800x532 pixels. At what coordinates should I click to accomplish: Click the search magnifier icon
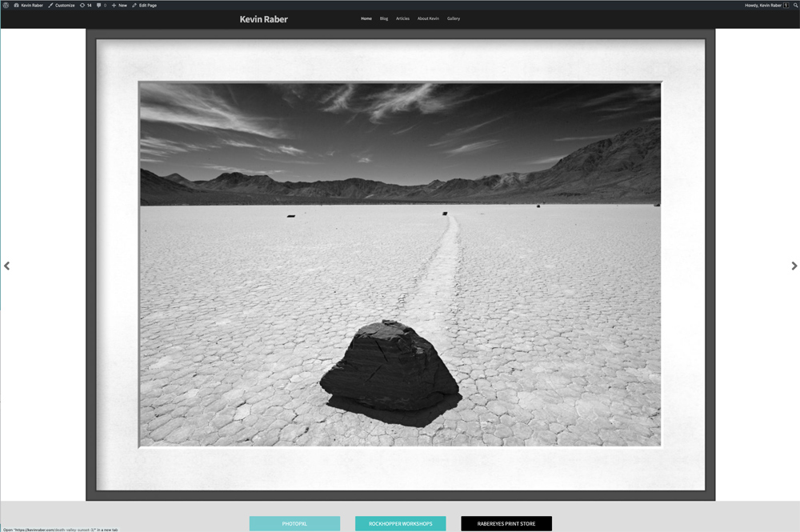tap(796, 5)
